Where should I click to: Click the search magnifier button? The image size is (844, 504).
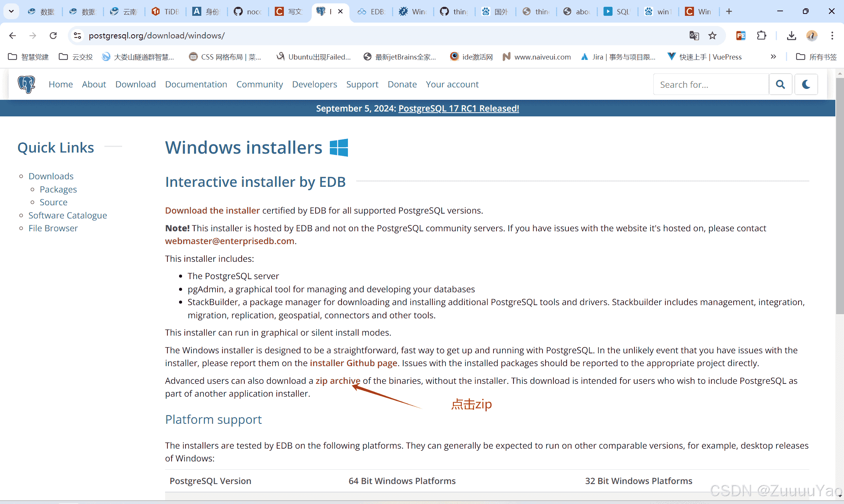click(780, 84)
